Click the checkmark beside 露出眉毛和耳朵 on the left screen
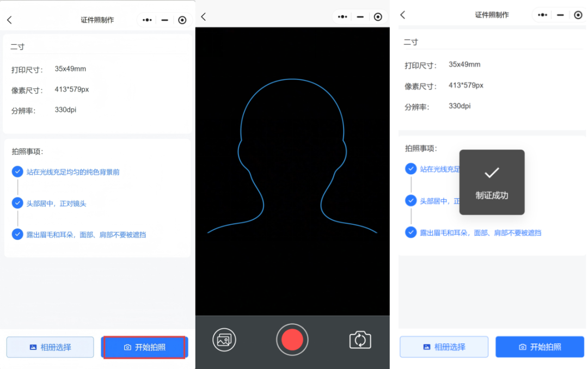This screenshot has height=369, width=588. point(17,235)
